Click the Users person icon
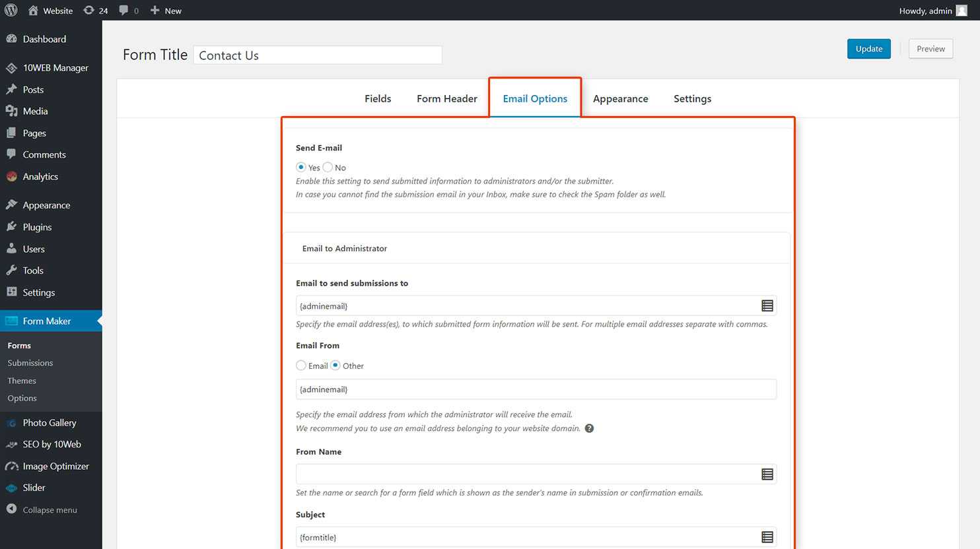 (x=11, y=249)
